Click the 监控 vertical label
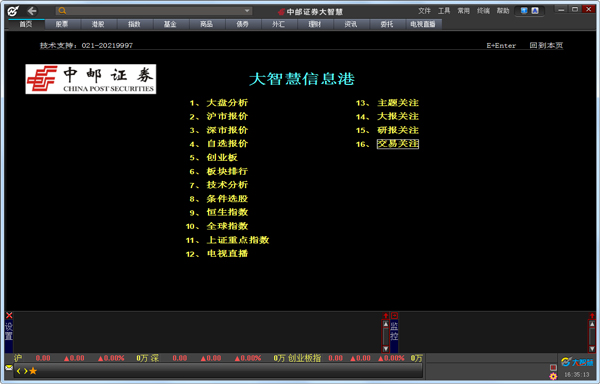600x384 pixels. [x=394, y=331]
